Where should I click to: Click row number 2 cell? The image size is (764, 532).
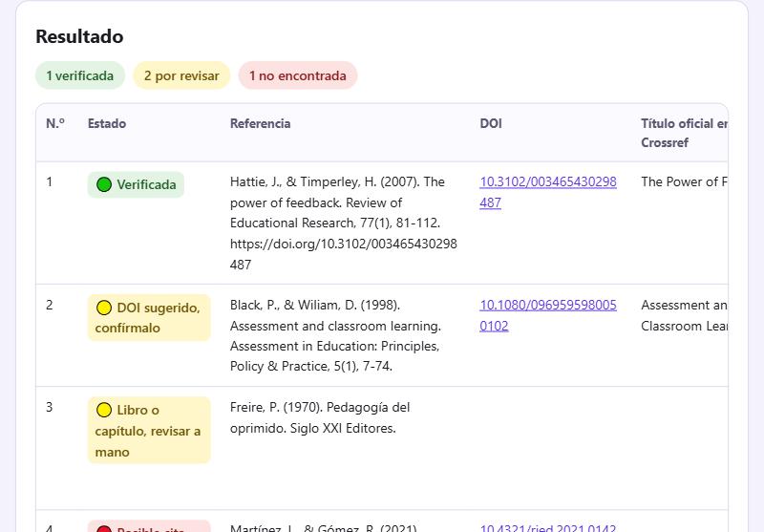click(x=50, y=305)
